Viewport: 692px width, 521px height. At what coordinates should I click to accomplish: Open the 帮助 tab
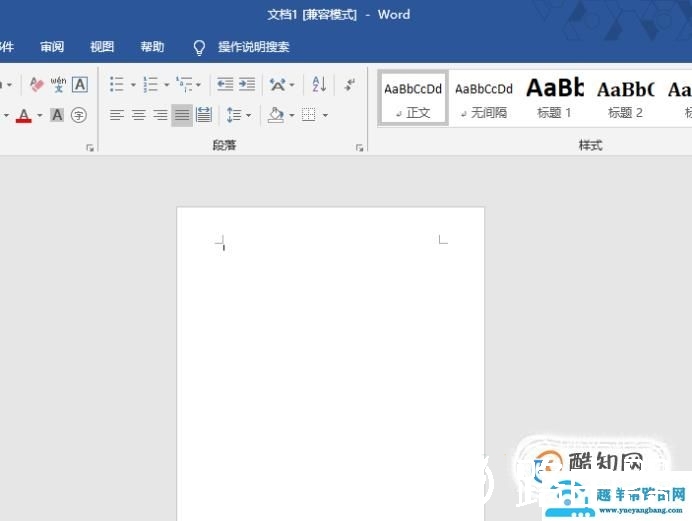pyautogui.click(x=152, y=47)
